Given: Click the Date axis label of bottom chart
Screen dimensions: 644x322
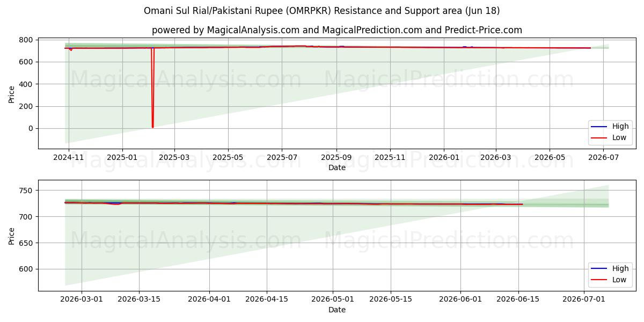Looking at the screenshot, I should 337,310.
